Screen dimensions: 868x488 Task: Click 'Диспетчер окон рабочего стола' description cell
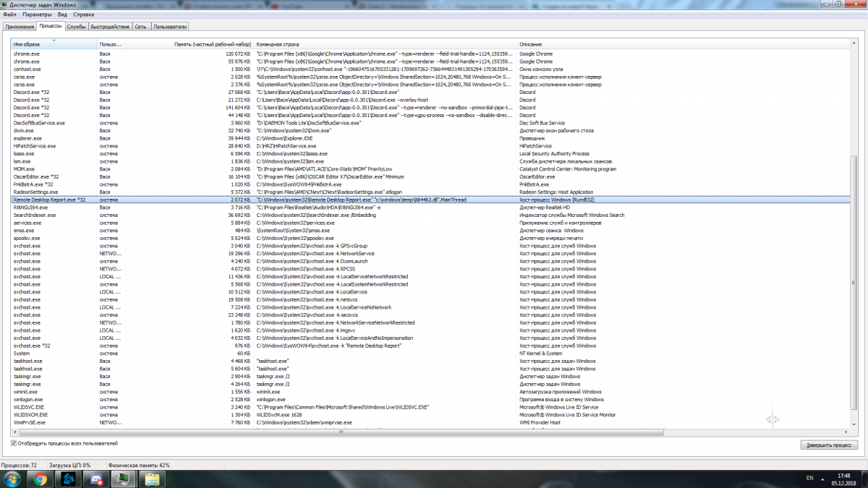coord(556,130)
